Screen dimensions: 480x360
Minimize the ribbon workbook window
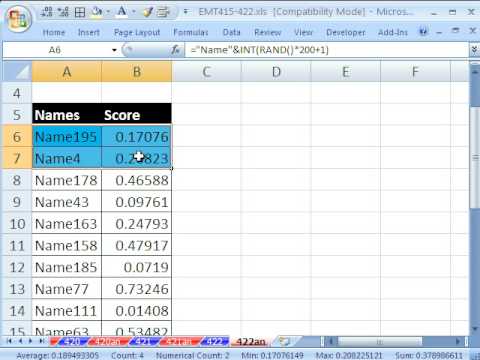[x=439, y=32]
